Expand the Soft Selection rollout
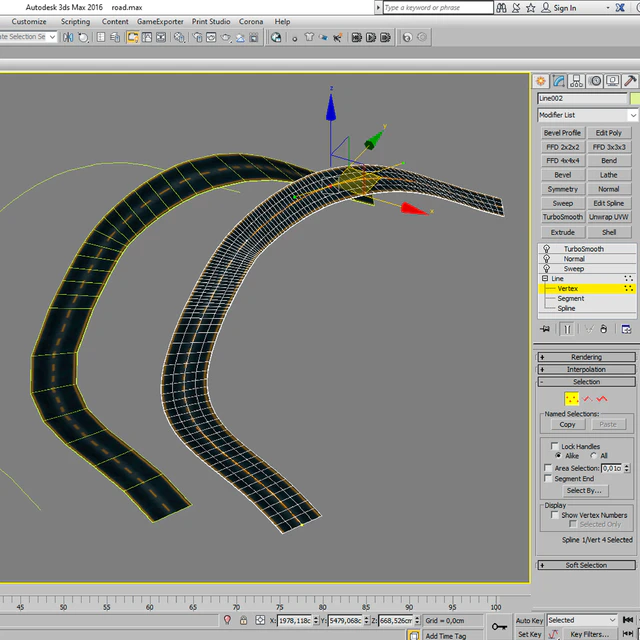The height and width of the screenshot is (640, 640). [586, 565]
